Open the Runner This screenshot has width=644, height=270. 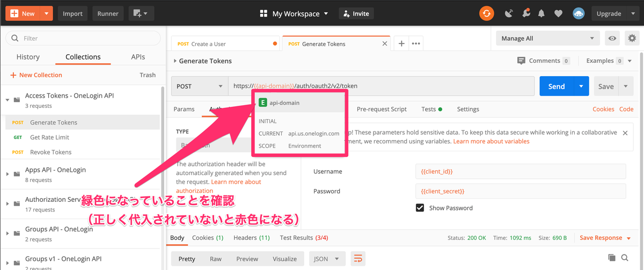(x=108, y=13)
